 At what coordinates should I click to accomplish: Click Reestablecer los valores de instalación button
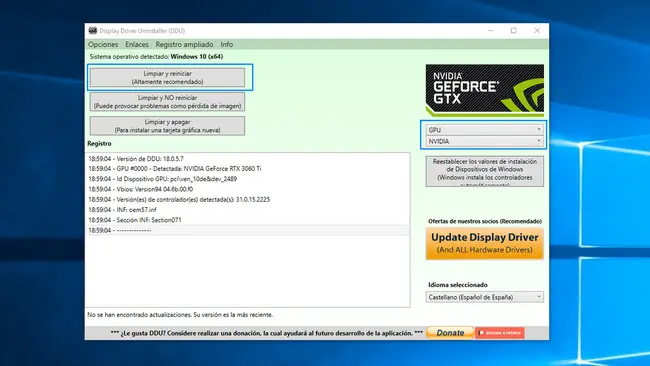485,171
